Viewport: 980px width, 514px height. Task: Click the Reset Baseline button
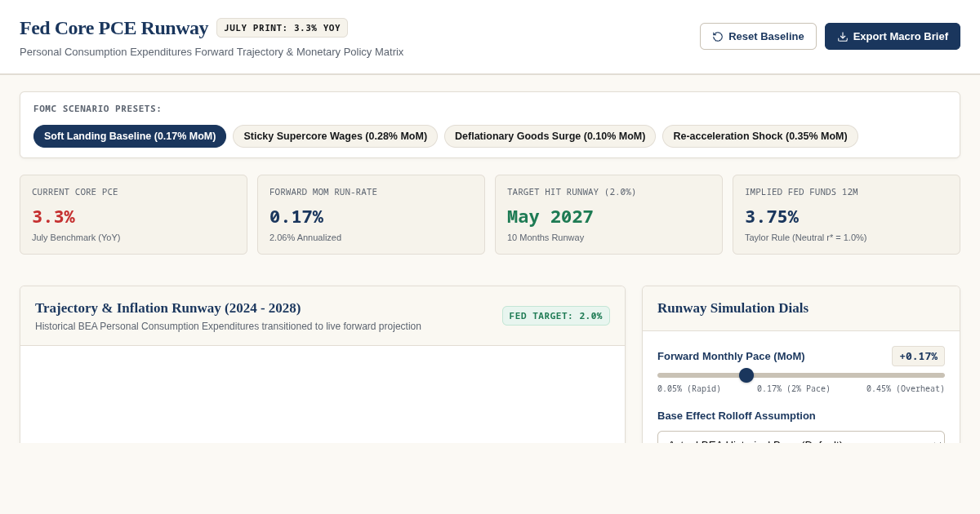point(758,36)
